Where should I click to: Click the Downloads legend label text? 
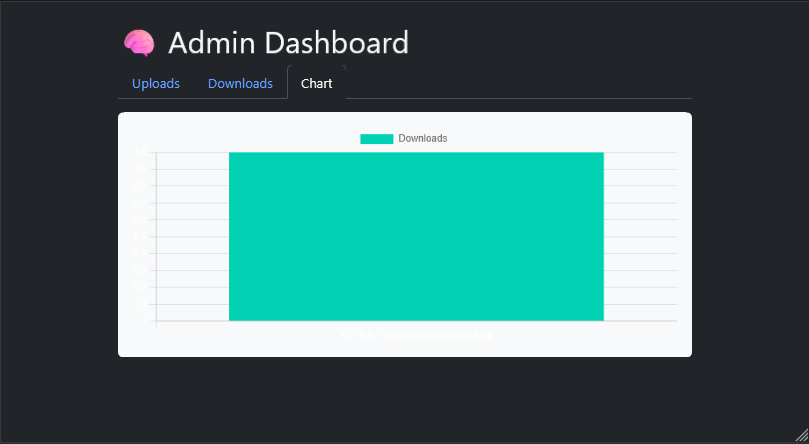tap(422, 138)
